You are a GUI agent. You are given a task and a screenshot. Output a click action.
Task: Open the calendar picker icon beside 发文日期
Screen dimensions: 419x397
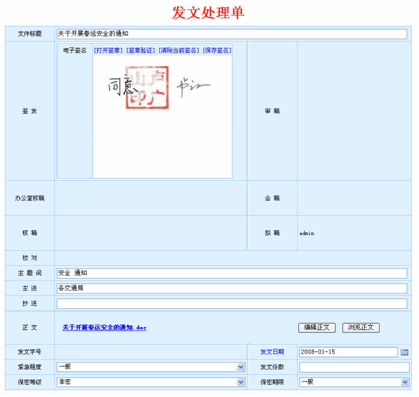[x=404, y=352]
